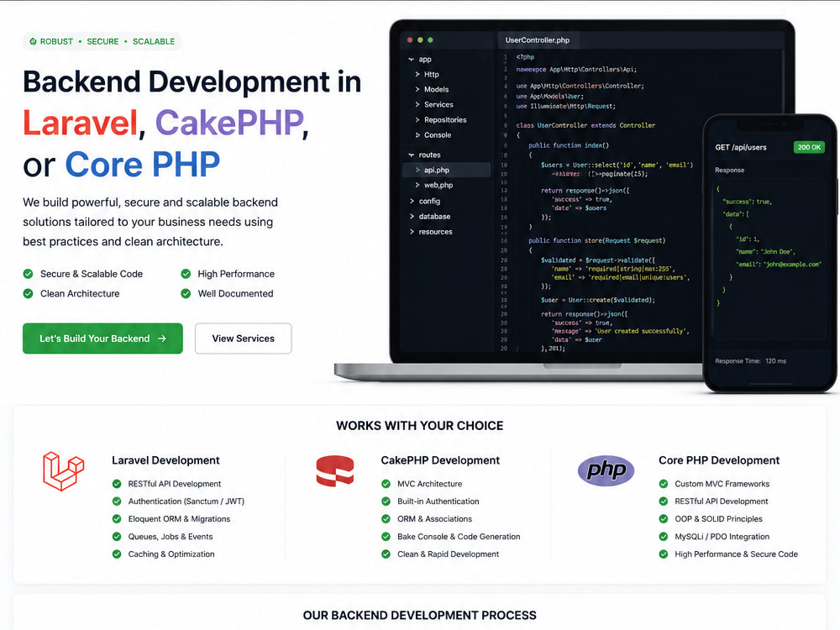This screenshot has width=840, height=630.
Task: Collapse the app folder in file tree
Action: pyautogui.click(x=411, y=60)
